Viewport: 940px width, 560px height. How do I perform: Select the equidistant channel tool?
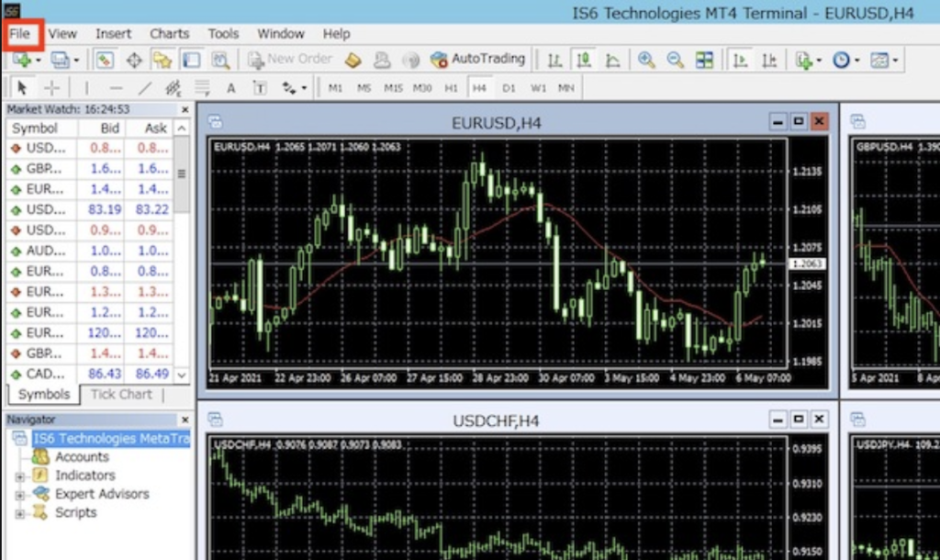coord(173,88)
